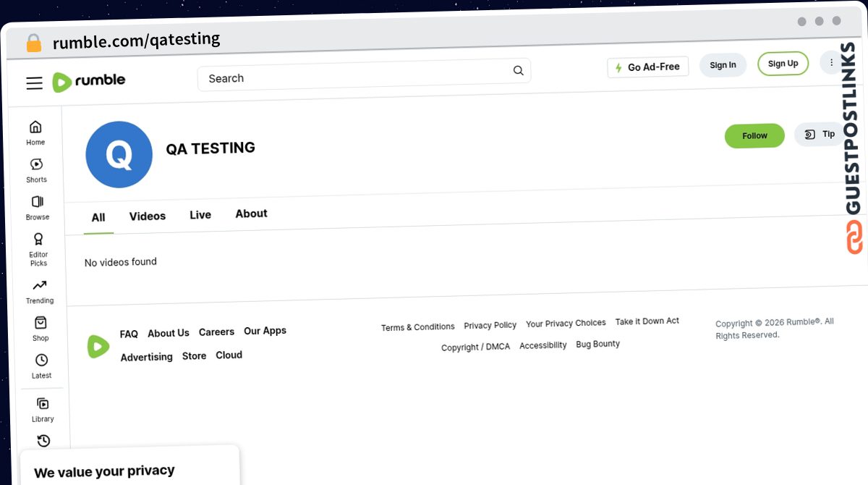Click the Sign In button
Image resolution: width=868 pixels, height=485 pixels.
click(x=723, y=65)
